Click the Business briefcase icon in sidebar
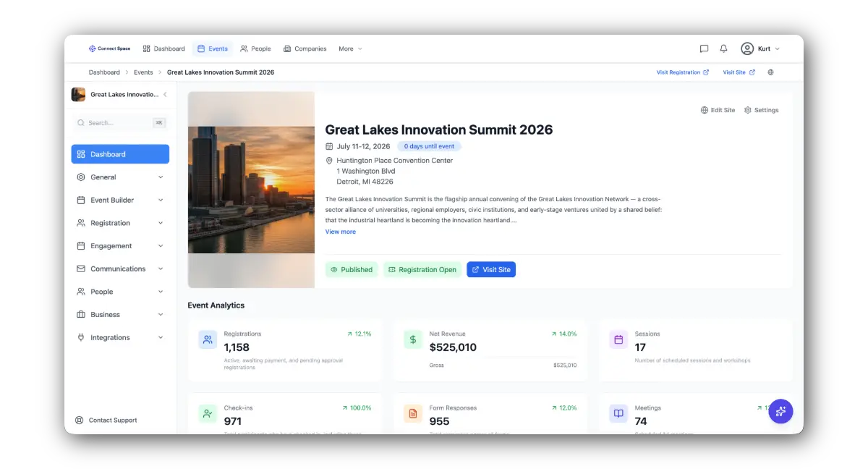 click(x=81, y=315)
